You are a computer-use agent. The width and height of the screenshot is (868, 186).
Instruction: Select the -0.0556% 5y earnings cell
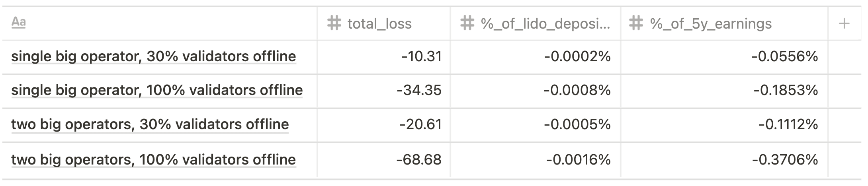[x=724, y=57]
